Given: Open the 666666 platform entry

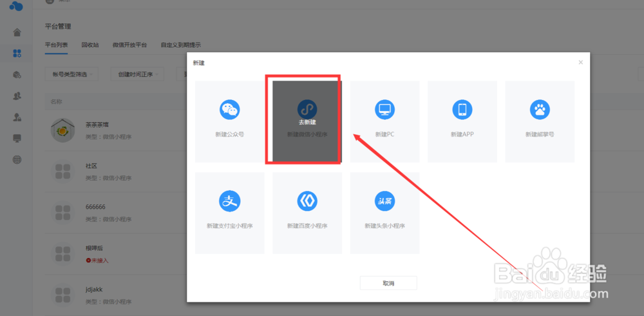Looking at the screenshot, I should pyautogui.click(x=95, y=207).
